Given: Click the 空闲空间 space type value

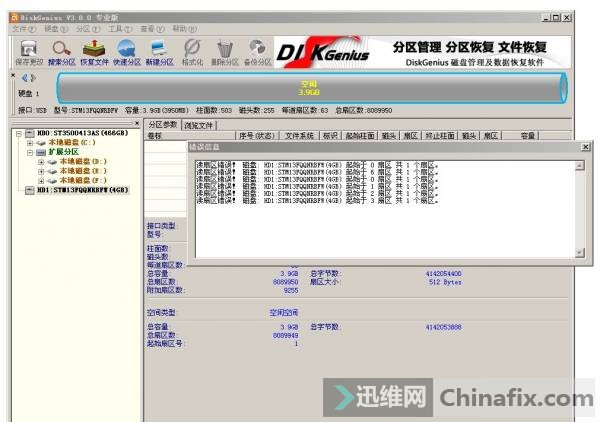Looking at the screenshot, I should [284, 313].
